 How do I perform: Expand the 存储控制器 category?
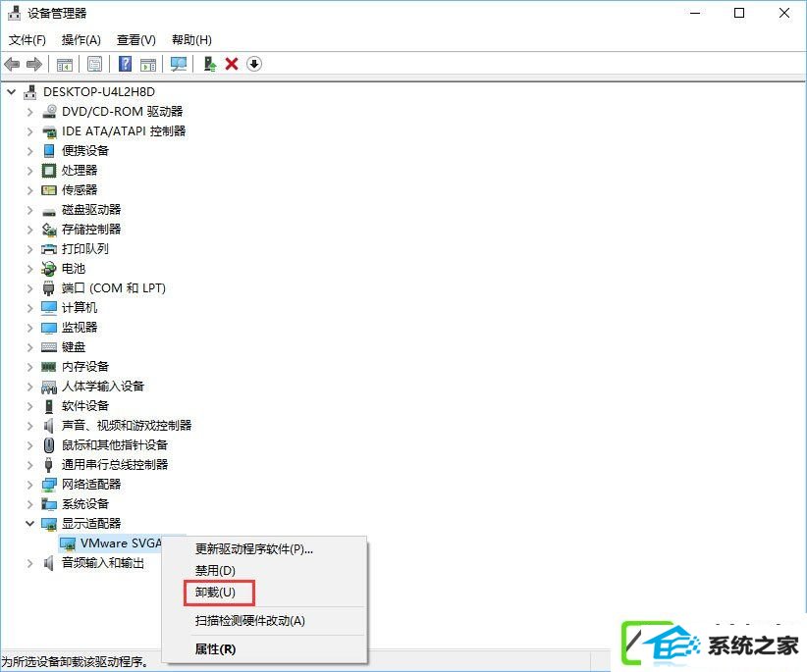(x=29, y=230)
